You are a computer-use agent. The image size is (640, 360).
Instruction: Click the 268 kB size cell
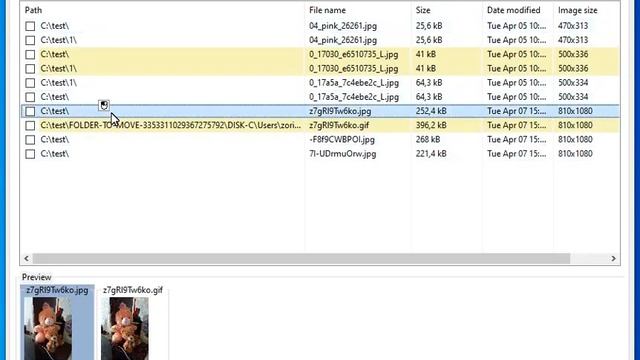click(428, 140)
